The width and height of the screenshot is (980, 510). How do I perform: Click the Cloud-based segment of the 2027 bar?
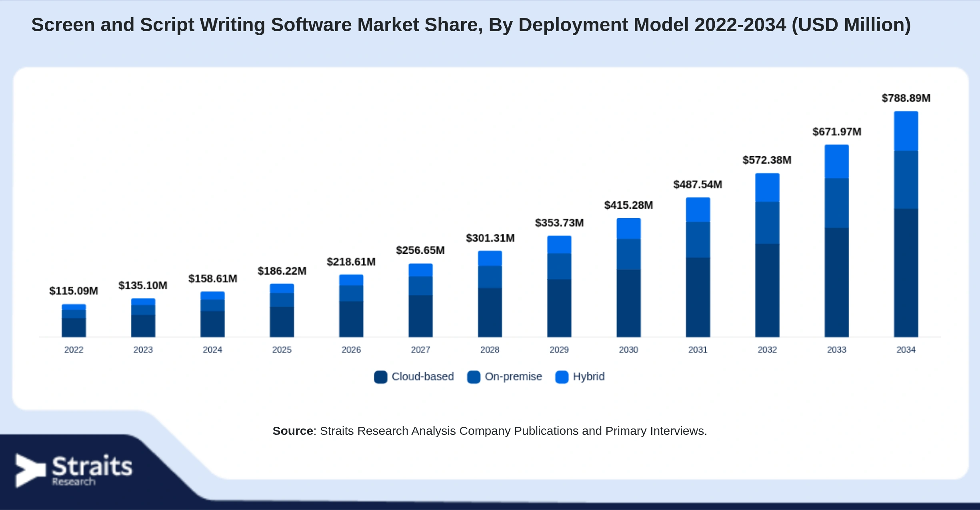[420, 316]
